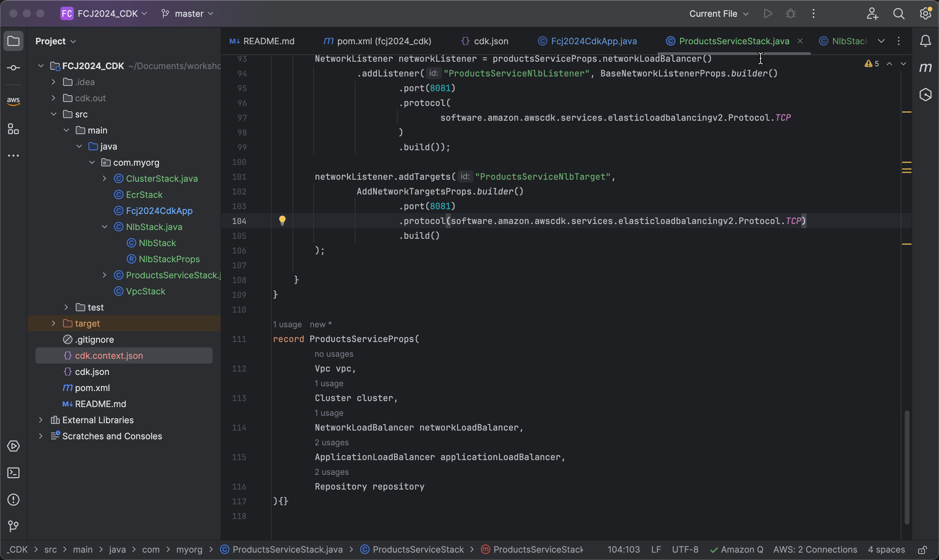Open Code With Me menu
Screen dimensions: 939x560
click(872, 14)
